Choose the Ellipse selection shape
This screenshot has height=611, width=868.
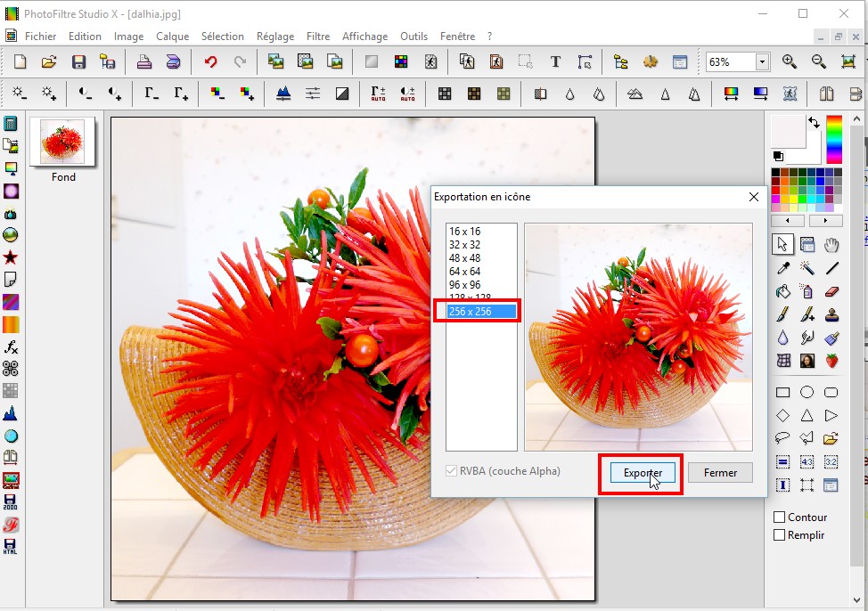(x=807, y=393)
